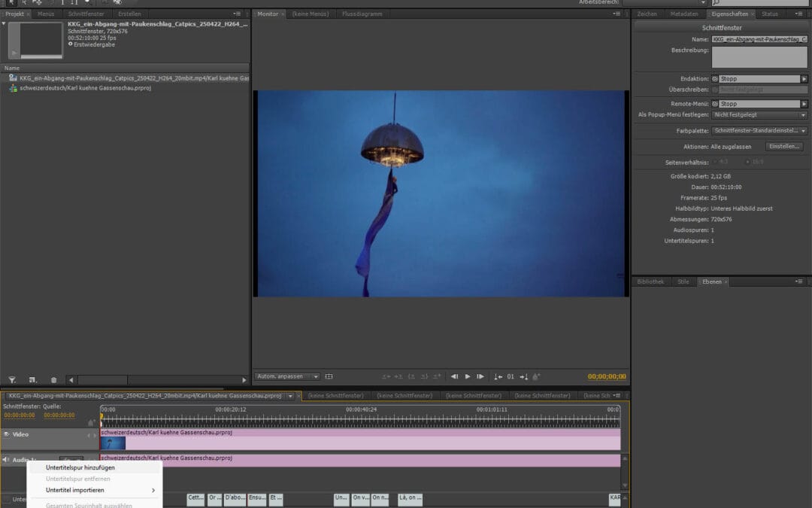Mute the Audio 1 track speaker icon
The height and width of the screenshot is (508, 812).
tap(6, 460)
